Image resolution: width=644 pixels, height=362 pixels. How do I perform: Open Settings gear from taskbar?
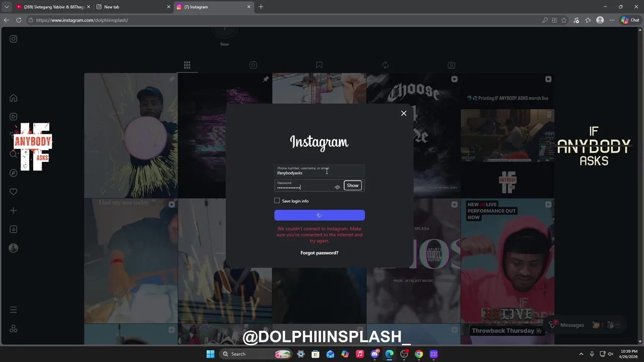[301, 354]
